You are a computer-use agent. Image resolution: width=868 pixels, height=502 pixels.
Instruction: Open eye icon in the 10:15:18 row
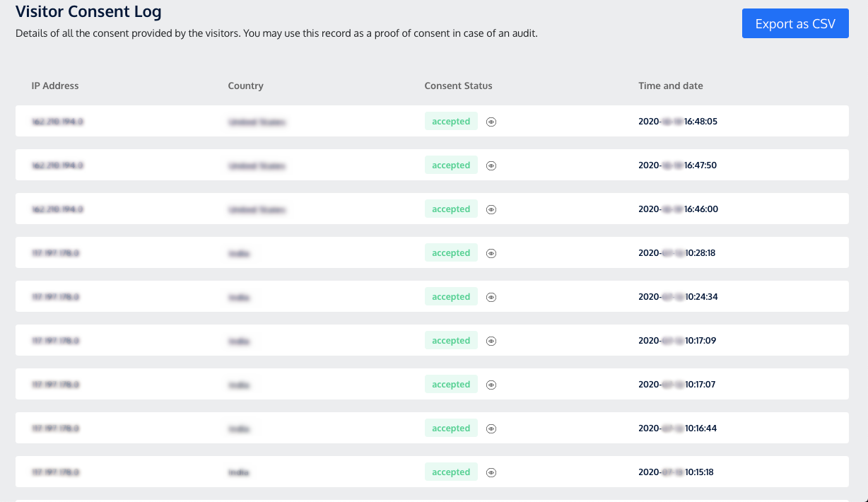coord(492,472)
